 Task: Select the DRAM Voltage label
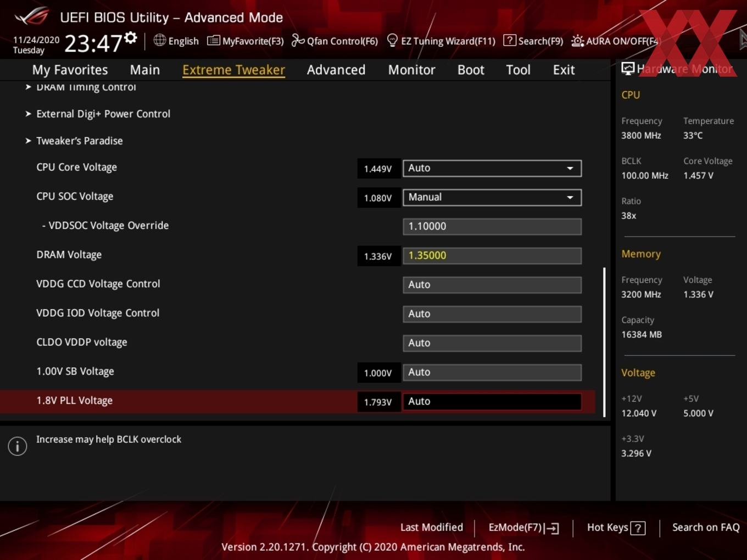point(69,254)
